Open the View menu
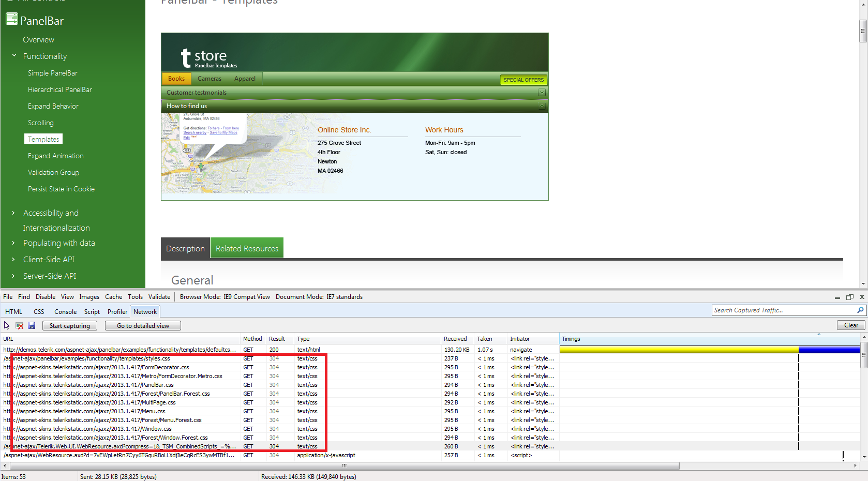Image resolution: width=868 pixels, height=481 pixels. click(x=67, y=297)
